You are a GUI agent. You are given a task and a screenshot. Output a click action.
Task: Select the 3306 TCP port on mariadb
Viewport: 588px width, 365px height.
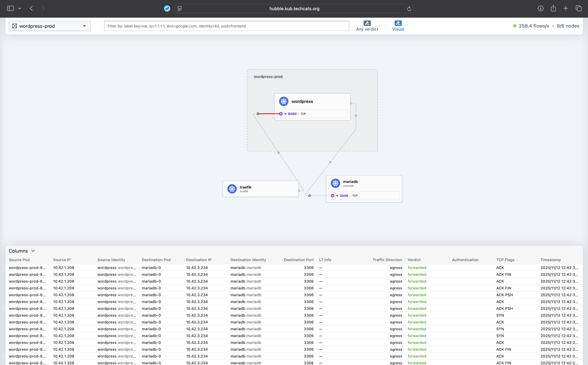coord(344,196)
